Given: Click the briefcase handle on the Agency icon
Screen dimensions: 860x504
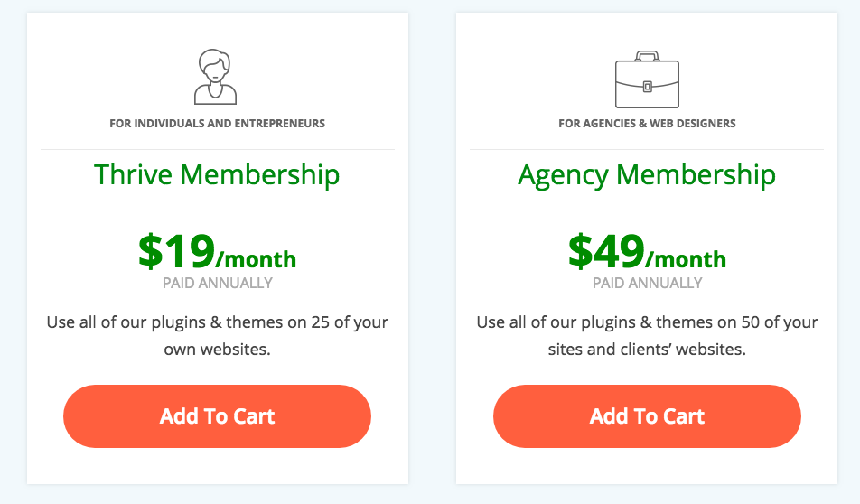Looking at the screenshot, I should (647, 56).
